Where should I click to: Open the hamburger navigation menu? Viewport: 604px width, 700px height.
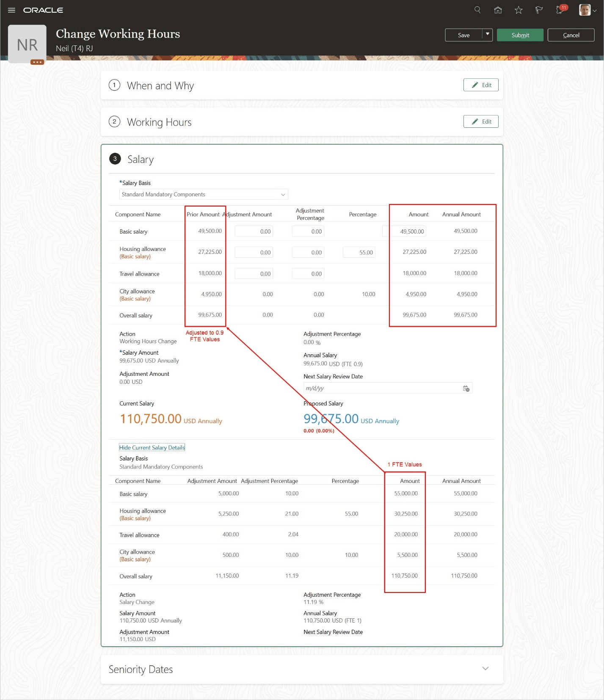coord(11,10)
